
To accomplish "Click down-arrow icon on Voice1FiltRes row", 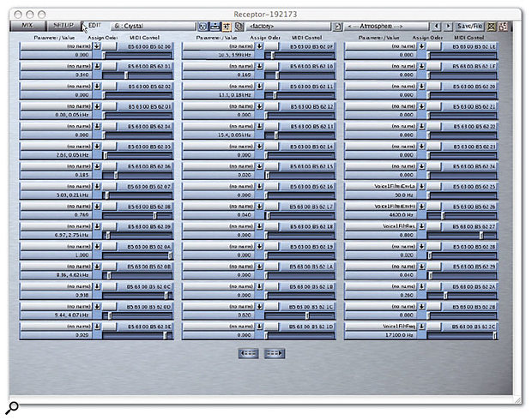I will click(421, 226).
